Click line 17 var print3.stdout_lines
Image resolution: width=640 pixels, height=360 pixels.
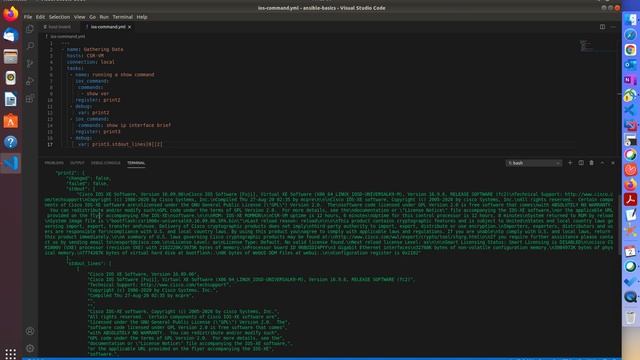(x=120, y=144)
